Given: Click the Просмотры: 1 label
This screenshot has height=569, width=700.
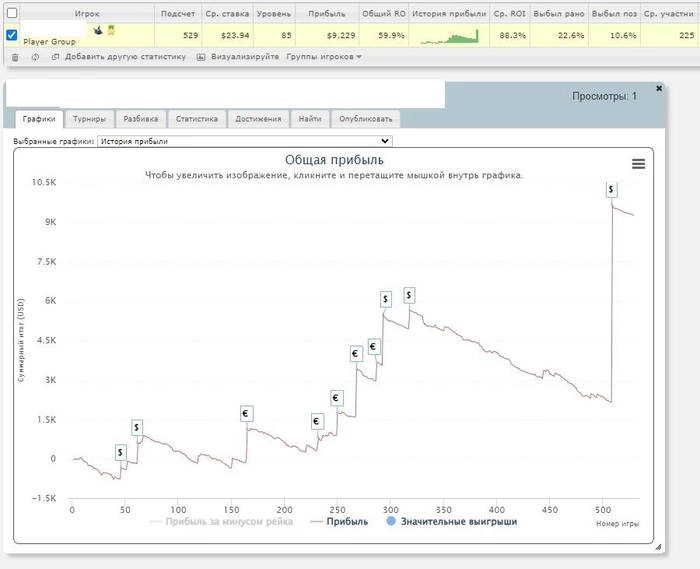Looking at the screenshot, I should [604, 96].
